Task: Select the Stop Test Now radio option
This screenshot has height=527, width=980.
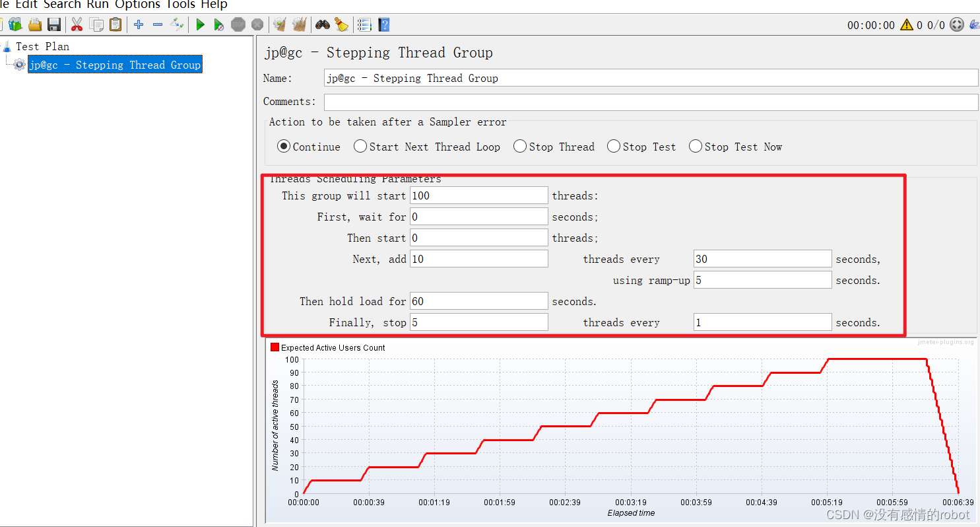Action: (696, 147)
